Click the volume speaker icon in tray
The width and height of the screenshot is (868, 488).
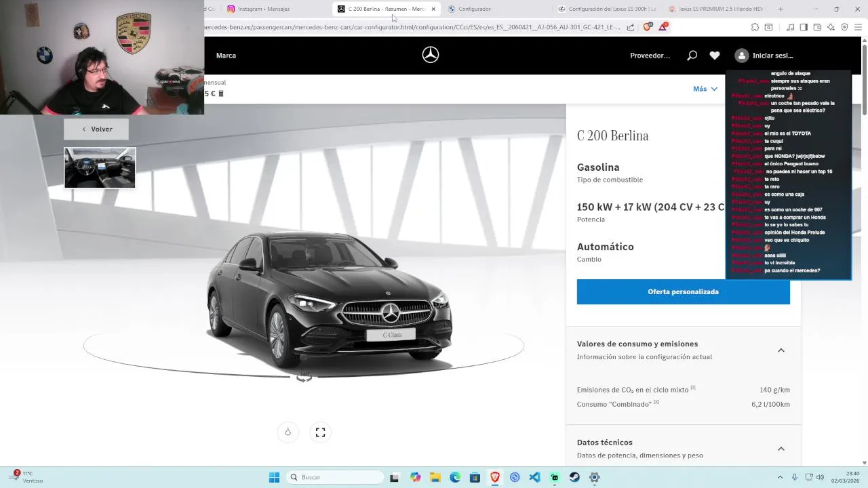pyautogui.click(x=820, y=477)
